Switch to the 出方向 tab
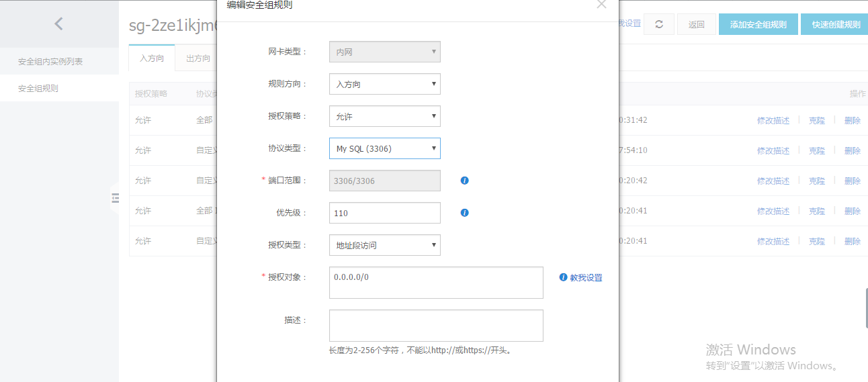 point(198,58)
